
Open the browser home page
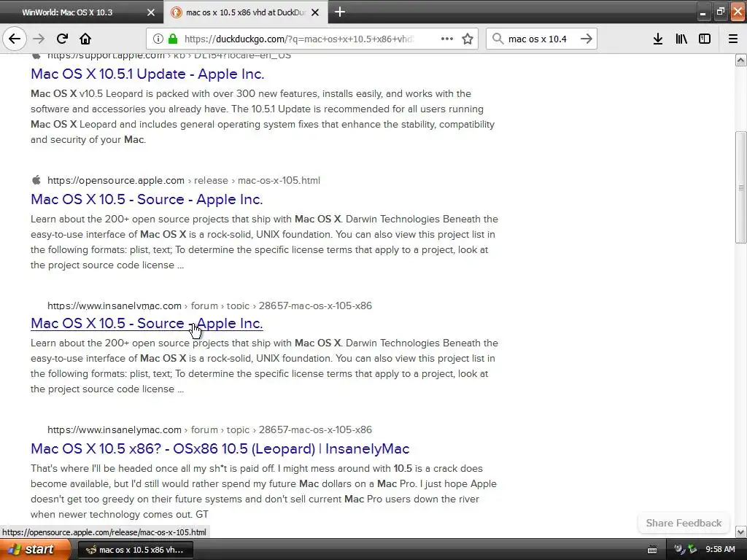coord(85,39)
